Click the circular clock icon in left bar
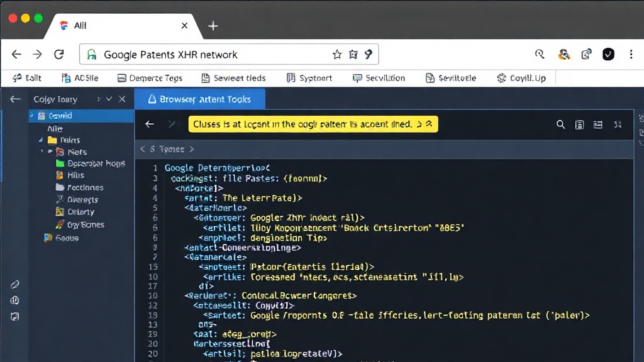Image resolution: width=644 pixels, height=362 pixels. (15, 300)
